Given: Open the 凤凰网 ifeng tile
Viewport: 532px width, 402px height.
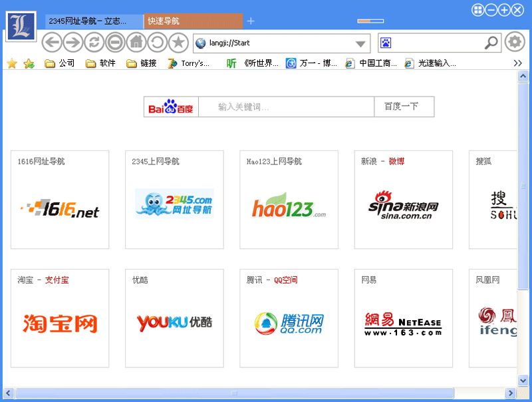Looking at the screenshot, I should click(x=493, y=318).
